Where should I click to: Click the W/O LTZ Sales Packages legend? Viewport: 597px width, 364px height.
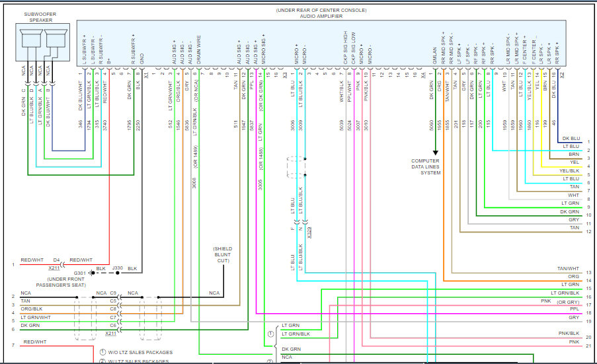(x=138, y=352)
